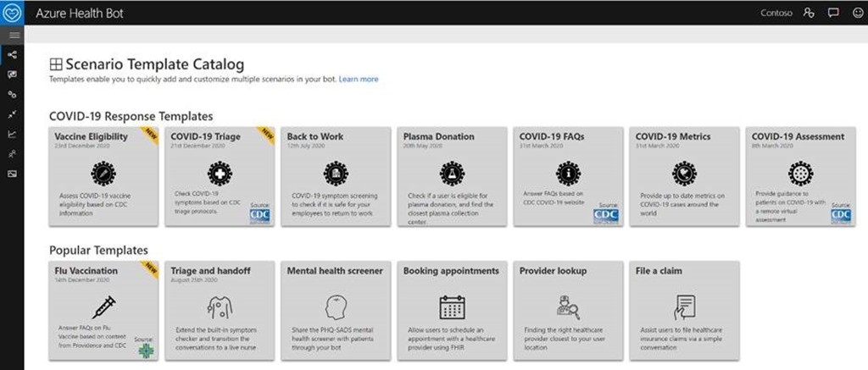The height and width of the screenshot is (370, 868).
Task: Select the Vaccine Eligibility template card
Action: pos(103,177)
